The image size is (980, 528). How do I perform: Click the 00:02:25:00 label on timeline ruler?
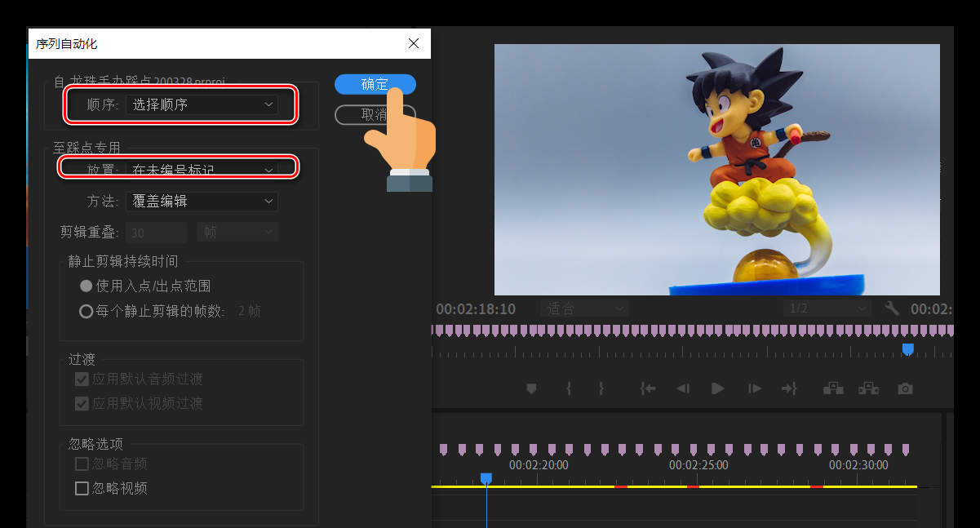click(x=698, y=465)
